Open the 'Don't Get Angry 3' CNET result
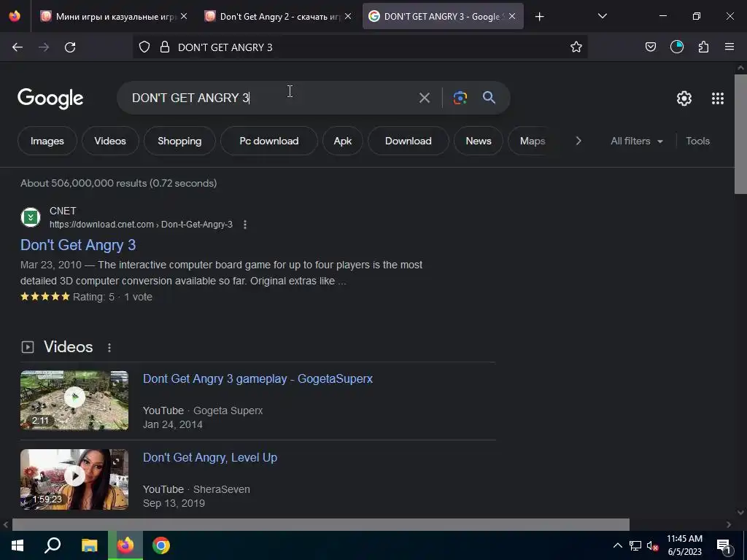Viewport: 747px width, 560px height. [x=78, y=245]
